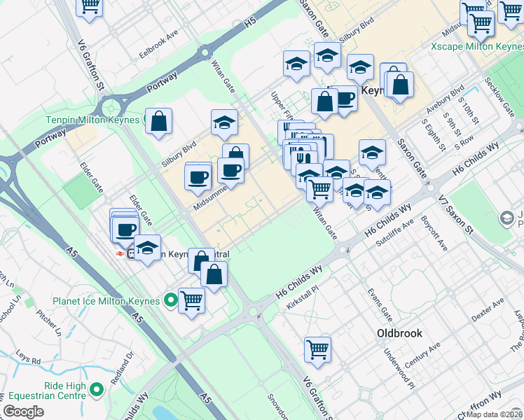Click the shopping bag marker beside Tenpin Milton Keynes
This screenshot has width=524, height=420.
pos(159,122)
